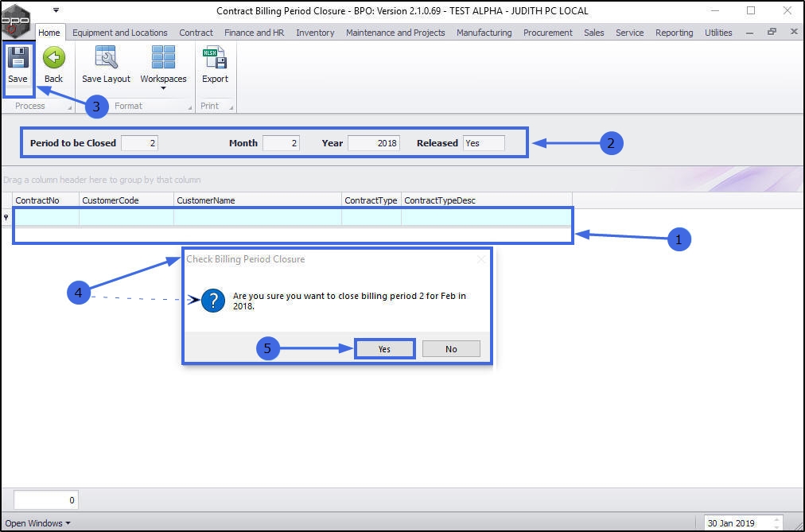Click No in the closure dialog
The image size is (805, 532).
pyautogui.click(x=451, y=349)
